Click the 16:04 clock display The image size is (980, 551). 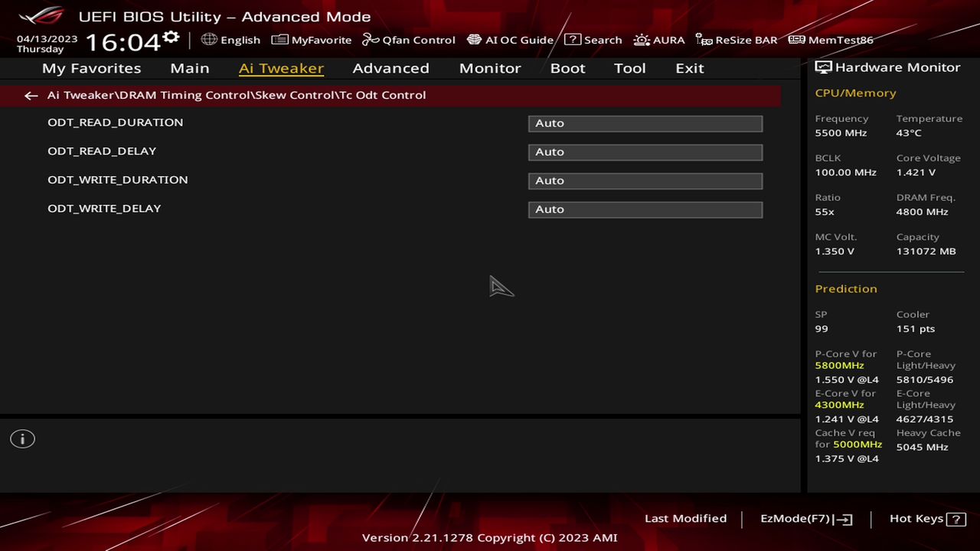[x=122, y=41]
